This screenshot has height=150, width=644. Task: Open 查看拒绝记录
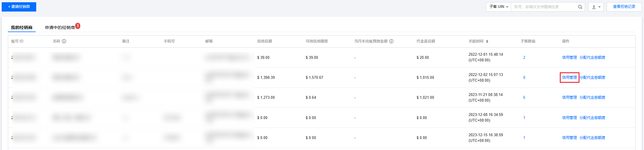pos(624,7)
